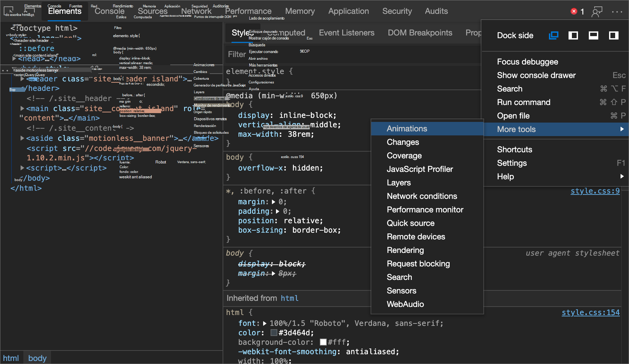Click the red error count icon
The width and height of the screenshot is (629, 364).
(x=574, y=11)
